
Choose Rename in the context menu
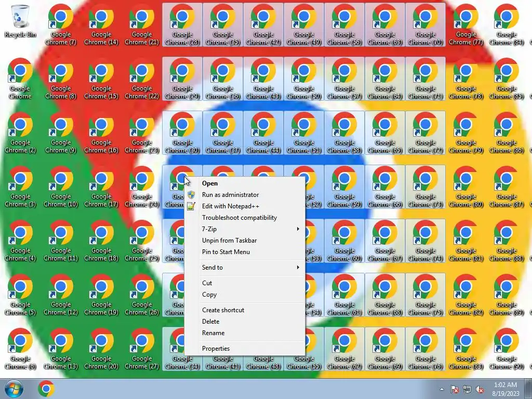coord(244,333)
